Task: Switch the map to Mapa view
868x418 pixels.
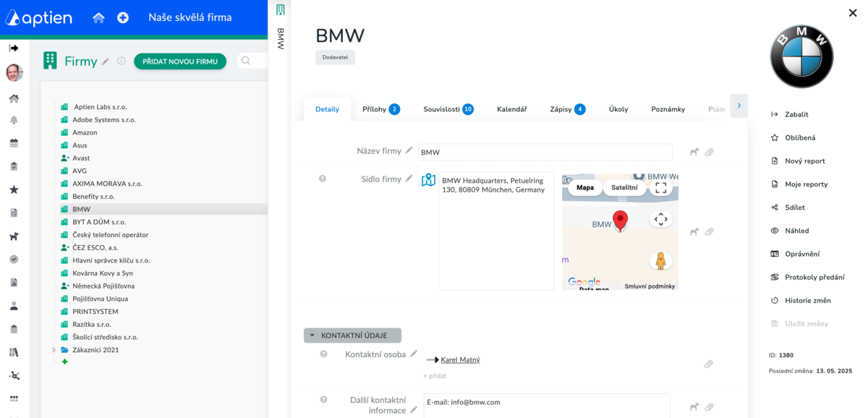Action: point(585,188)
